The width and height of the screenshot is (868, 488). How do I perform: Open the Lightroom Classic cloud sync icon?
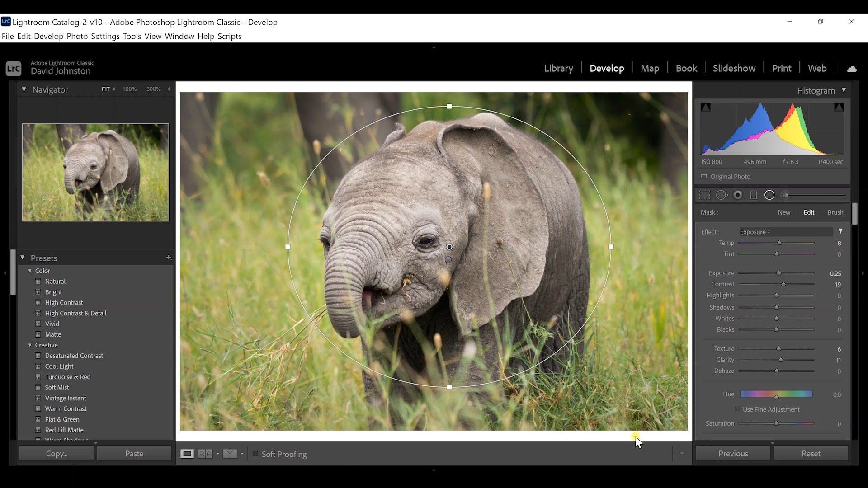[852, 68]
